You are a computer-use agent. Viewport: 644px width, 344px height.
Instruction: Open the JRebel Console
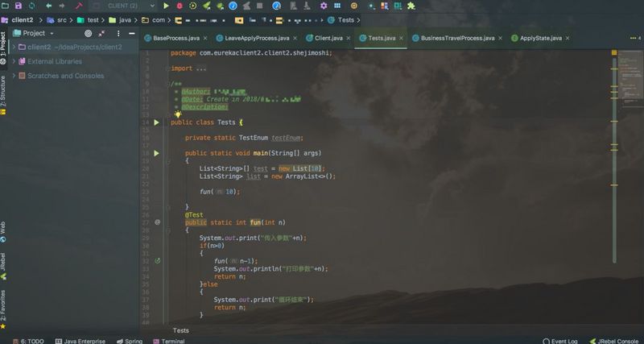[x=614, y=341]
